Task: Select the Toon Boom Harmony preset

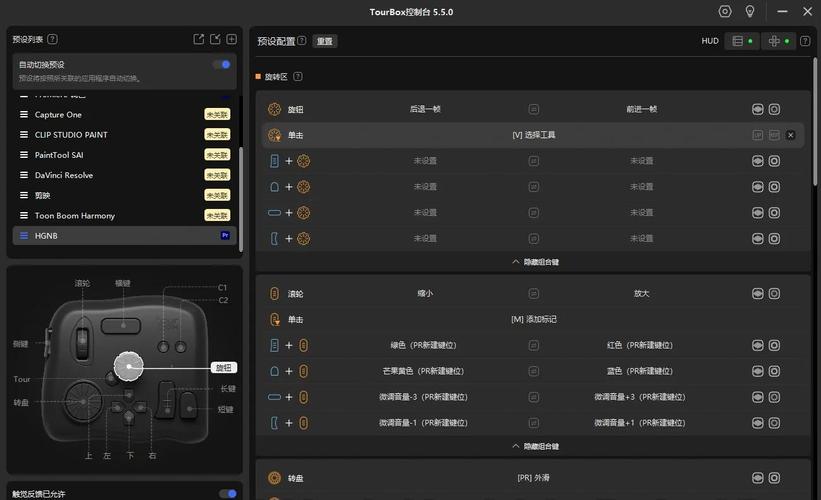Action: 125,215
